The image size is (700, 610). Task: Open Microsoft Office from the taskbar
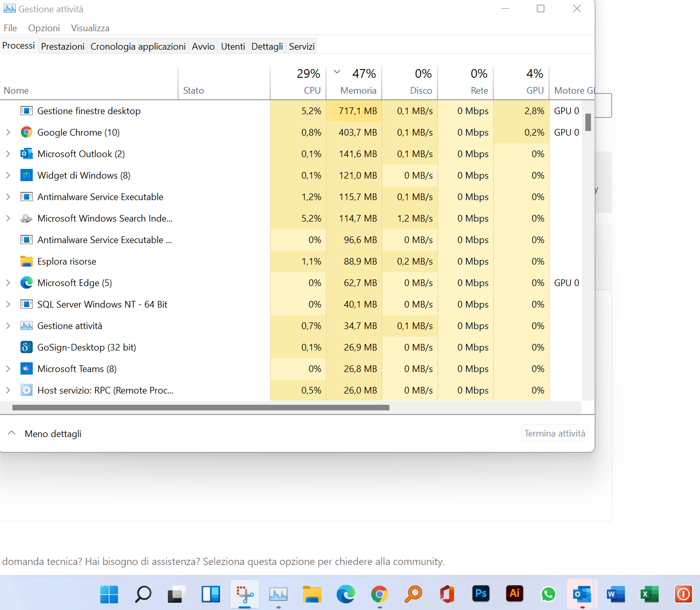pyautogui.click(x=447, y=594)
